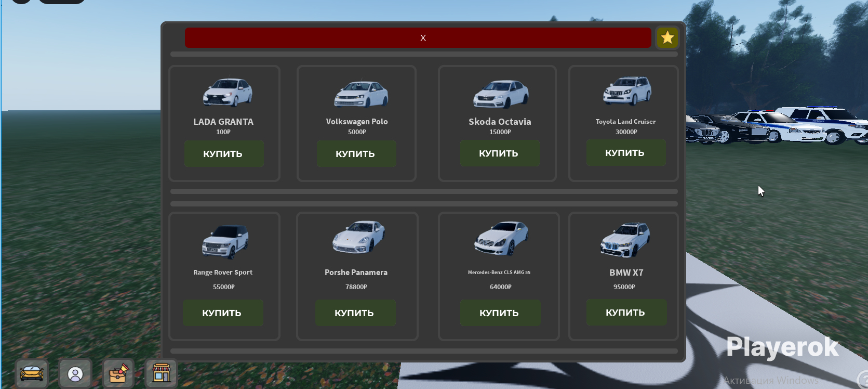
Task: Buy the LADA GRANTA with КУПИТЬ
Action: click(224, 154)
